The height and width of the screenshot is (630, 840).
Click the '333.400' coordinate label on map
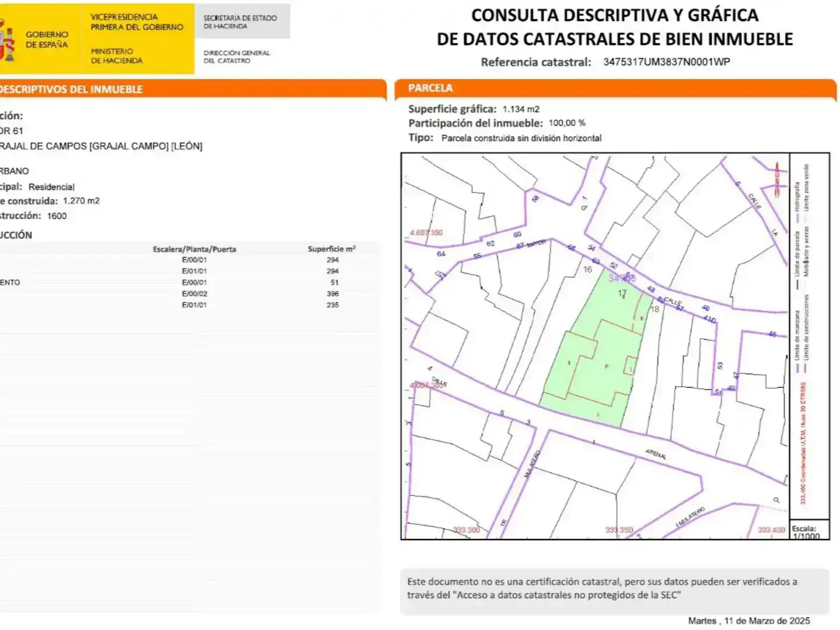click(771, 530)
